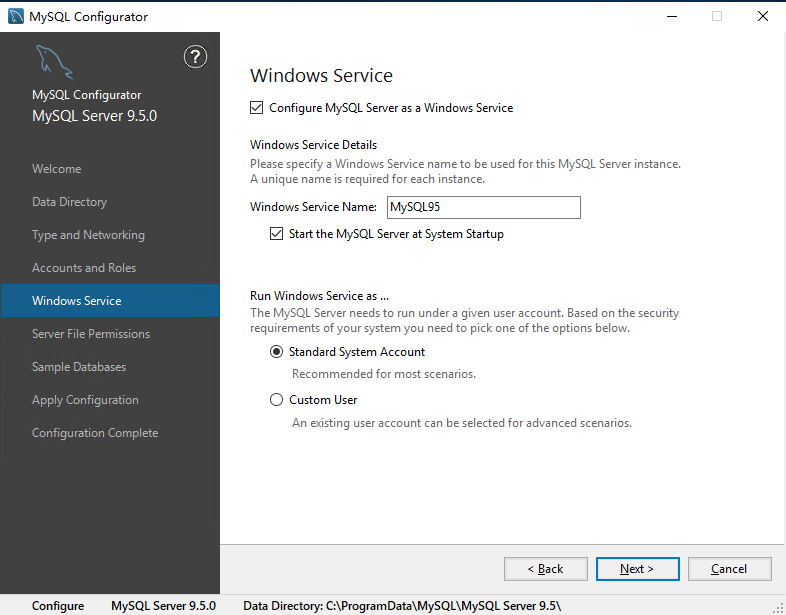Click the Next button
Viewport: 786px width, 615px height.
638,569
